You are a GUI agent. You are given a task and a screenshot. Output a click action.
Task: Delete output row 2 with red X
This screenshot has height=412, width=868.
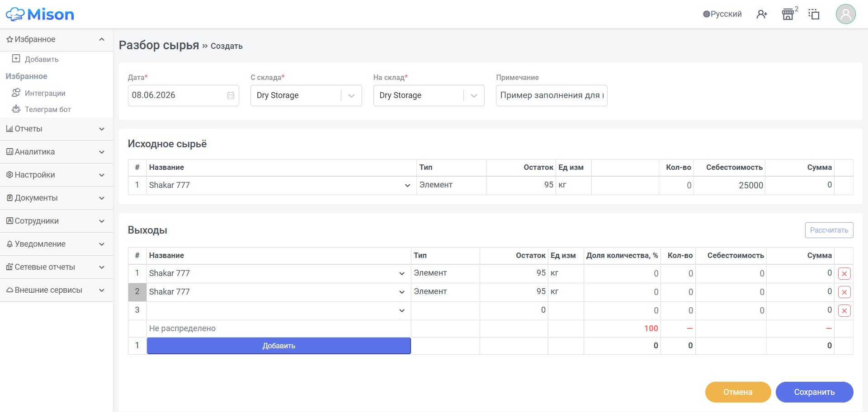(844, 292)
